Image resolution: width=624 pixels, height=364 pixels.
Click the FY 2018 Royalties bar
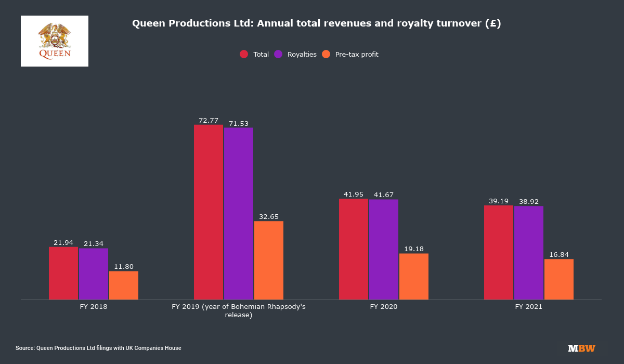(x=94, y=274)
